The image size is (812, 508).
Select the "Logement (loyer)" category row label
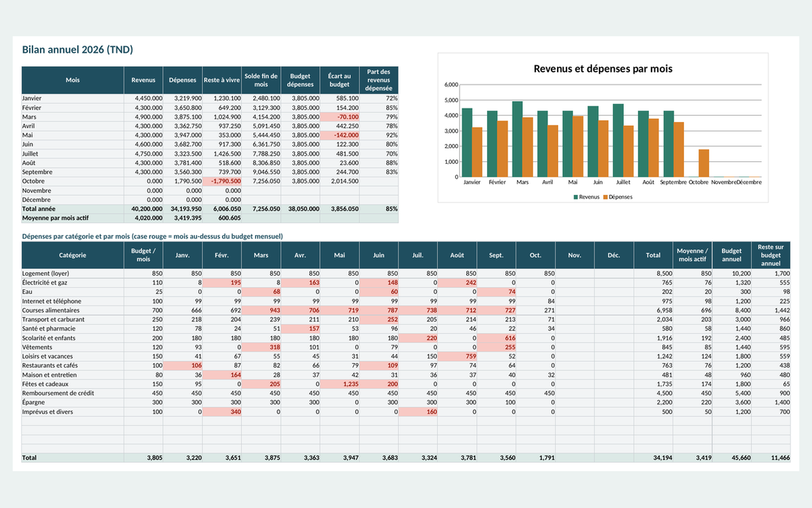(72, 273)
